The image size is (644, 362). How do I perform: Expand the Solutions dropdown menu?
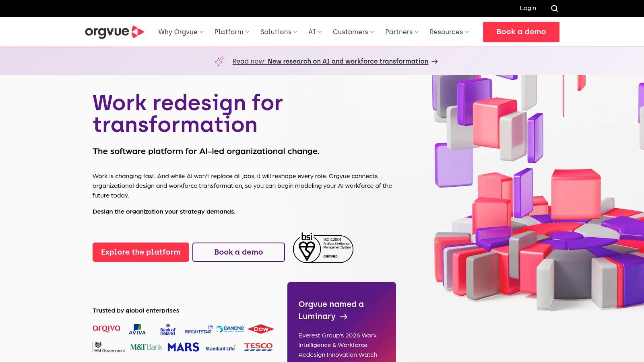coord(279,32)
